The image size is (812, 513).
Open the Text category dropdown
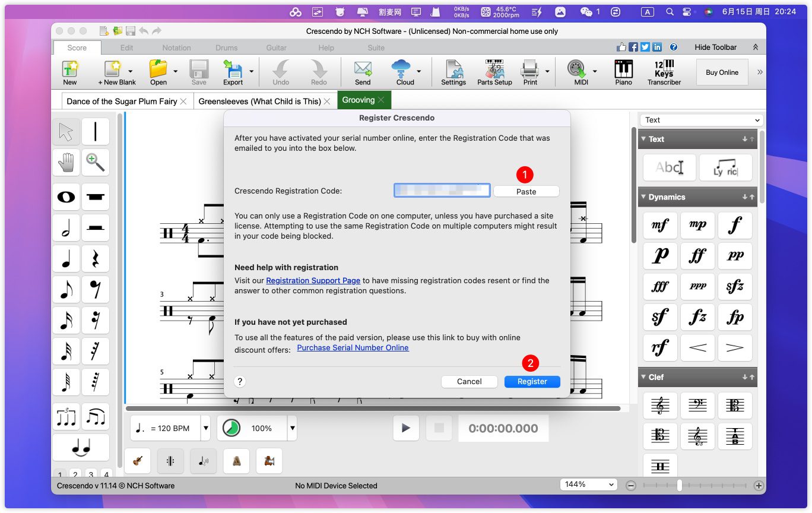pos(702,120)
